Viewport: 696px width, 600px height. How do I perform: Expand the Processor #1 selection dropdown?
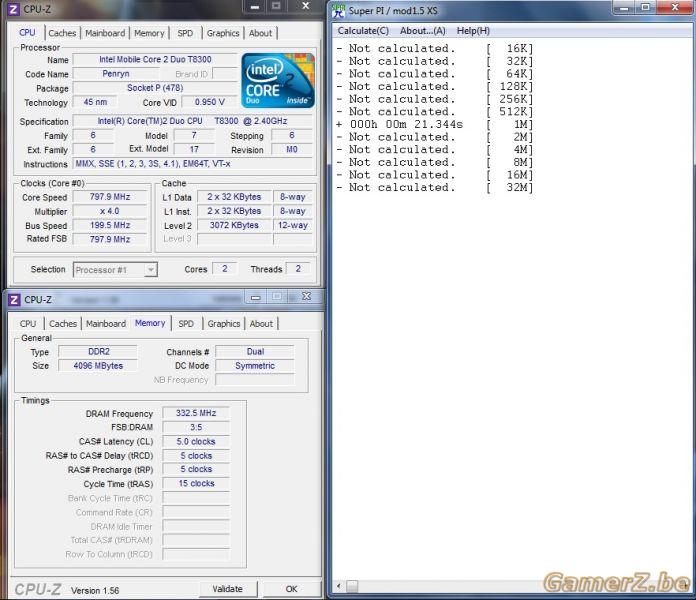[151, 270]
